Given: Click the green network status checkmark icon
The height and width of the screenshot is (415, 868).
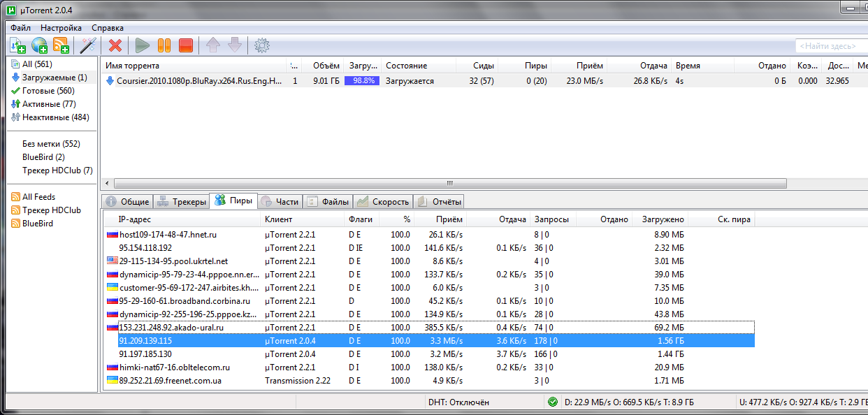Looking at the screenshot, I should [x=553, y=402].
